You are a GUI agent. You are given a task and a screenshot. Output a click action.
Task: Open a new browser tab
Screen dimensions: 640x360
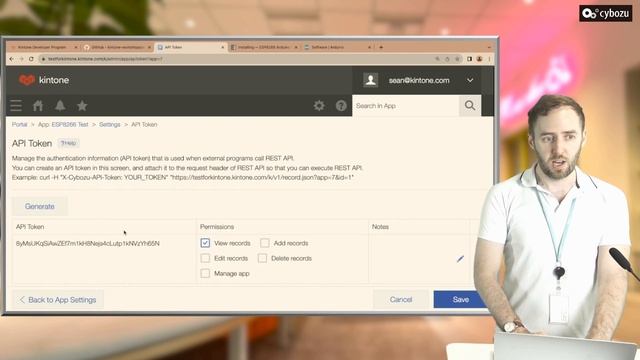tap(381, 47)
